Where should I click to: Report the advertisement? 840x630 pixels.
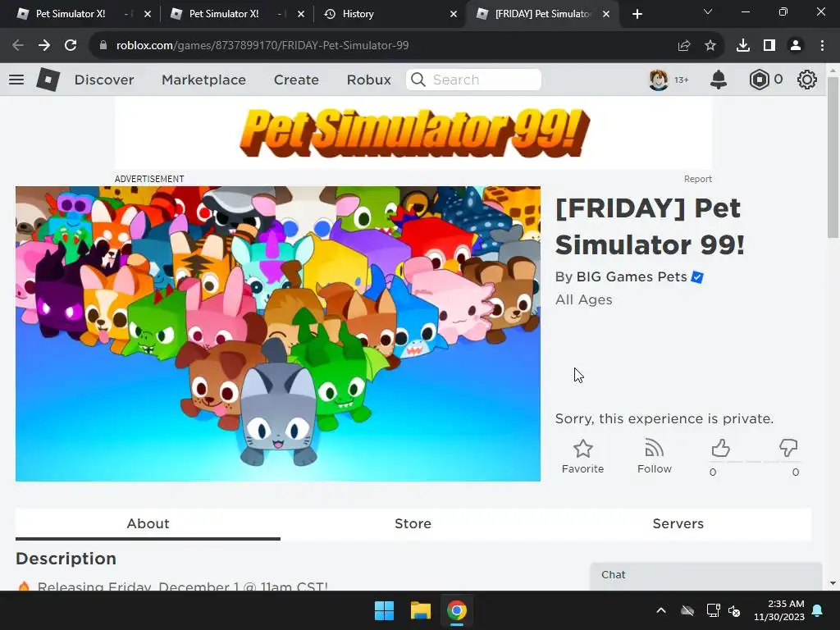pos(697,179)
